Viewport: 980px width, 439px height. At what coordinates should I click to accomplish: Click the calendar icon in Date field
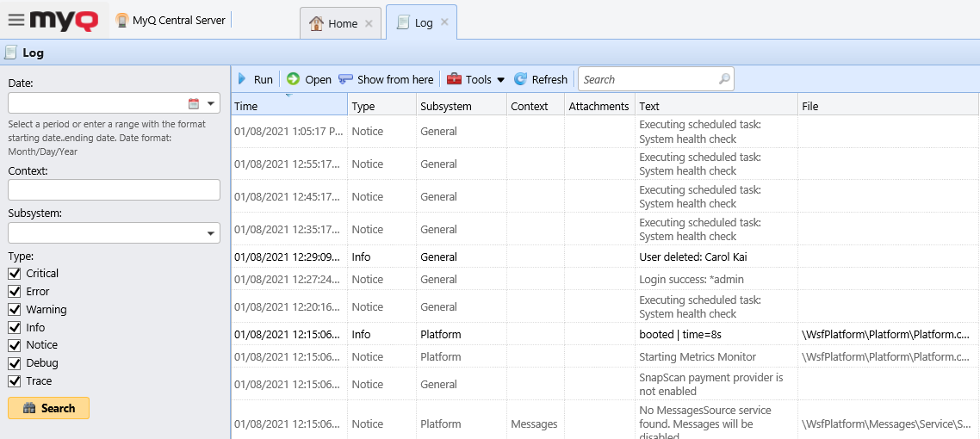(x=194, y=103)
